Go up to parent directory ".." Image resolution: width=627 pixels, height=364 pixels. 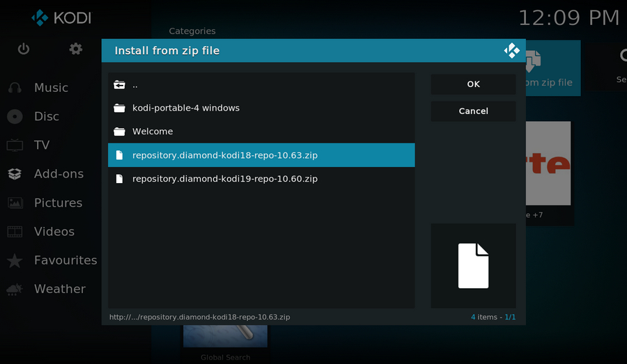click(261, 85)
